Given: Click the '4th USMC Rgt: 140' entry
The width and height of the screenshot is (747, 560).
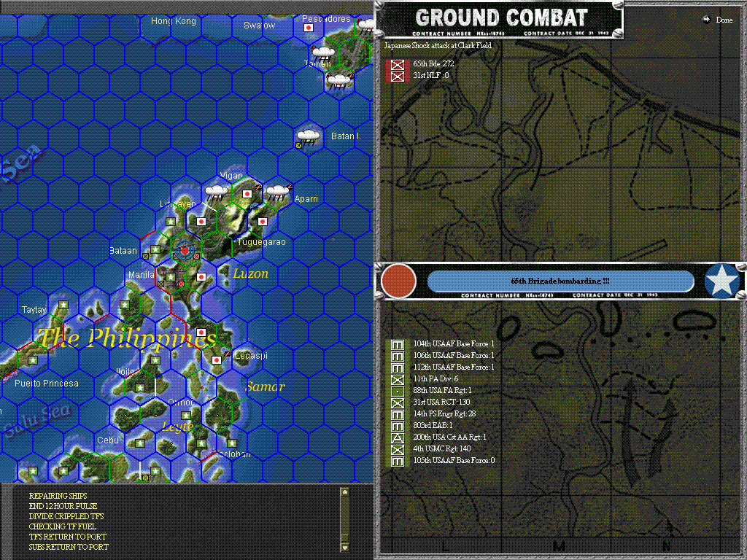Looking at the screenshot, I should (x=441, y=448).
